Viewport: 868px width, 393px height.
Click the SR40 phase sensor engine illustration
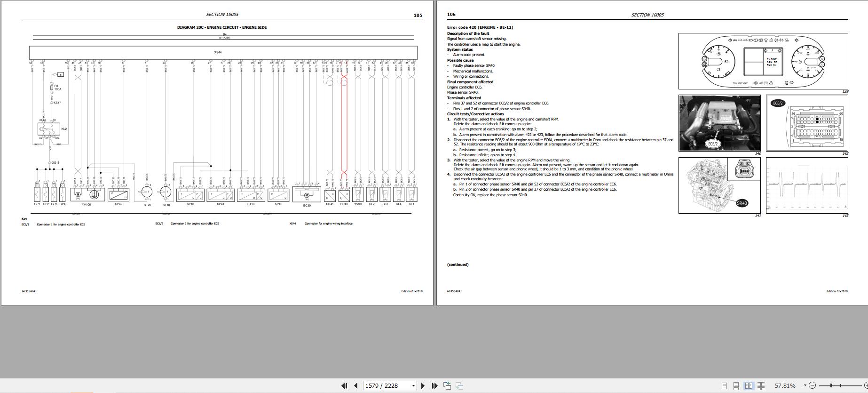tap(719, 185)
